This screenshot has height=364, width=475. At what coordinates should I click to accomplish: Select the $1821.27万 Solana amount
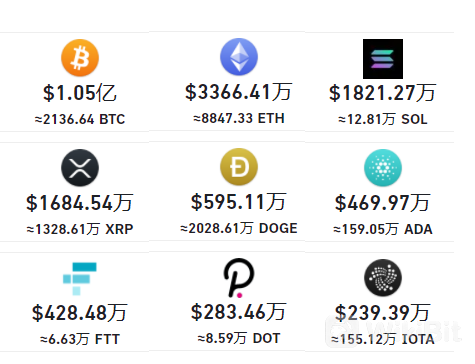point(383,93)
